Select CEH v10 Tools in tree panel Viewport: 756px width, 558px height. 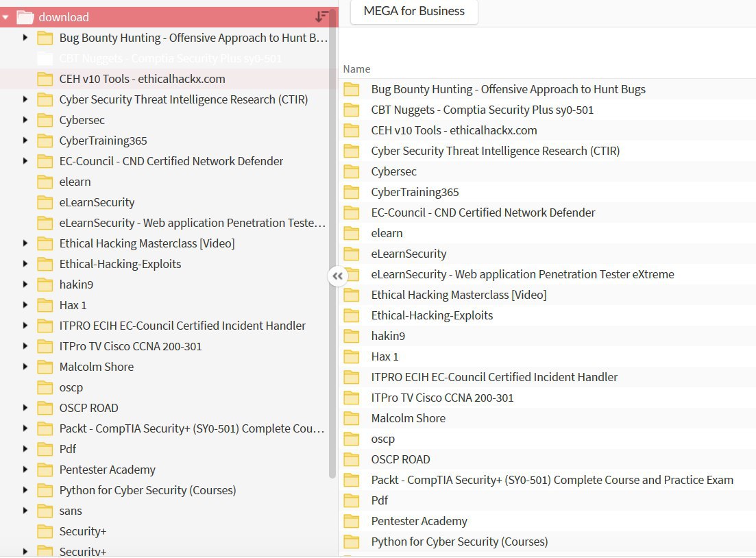pos(143,79)
